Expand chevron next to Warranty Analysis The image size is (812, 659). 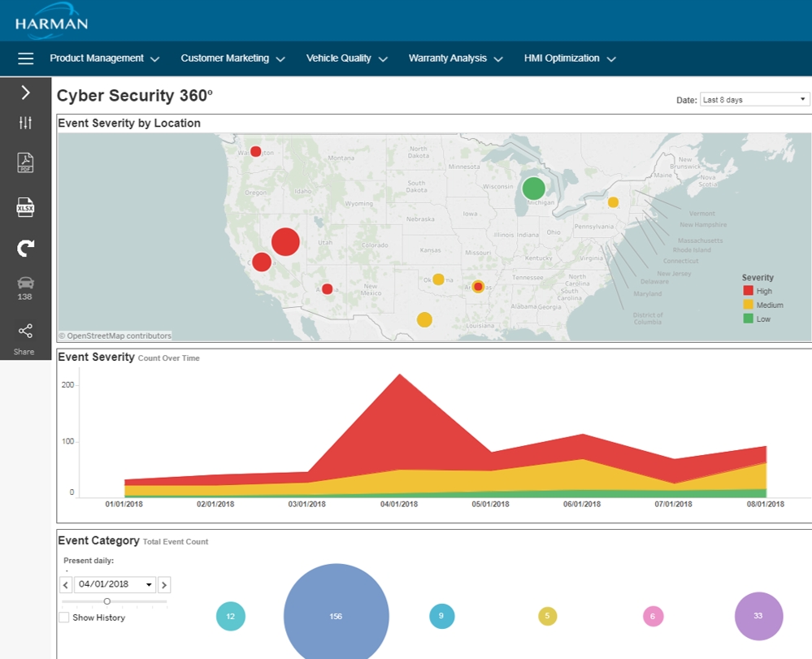coord(498,59)
